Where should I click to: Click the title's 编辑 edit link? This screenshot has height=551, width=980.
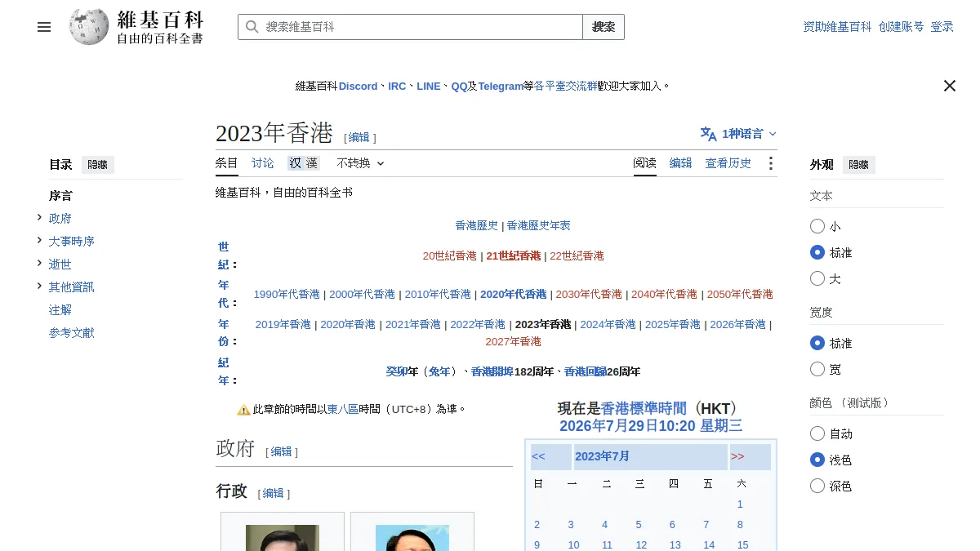click(x=359, y=137)
